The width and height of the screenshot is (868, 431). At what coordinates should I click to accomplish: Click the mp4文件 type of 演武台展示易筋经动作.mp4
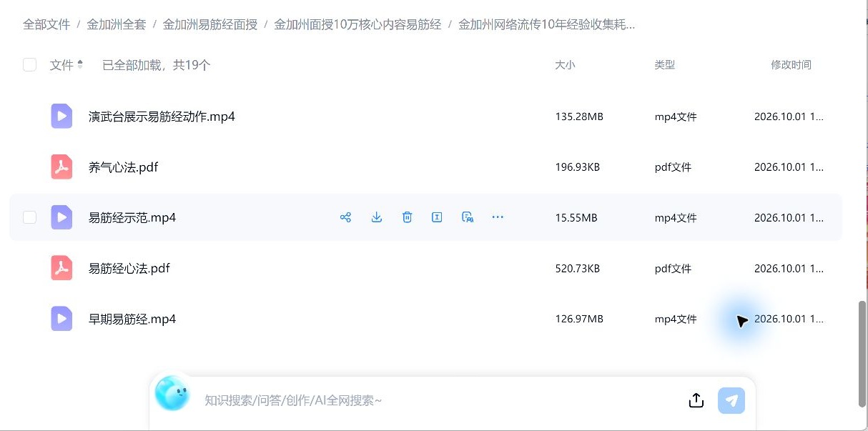coord(676,117)
